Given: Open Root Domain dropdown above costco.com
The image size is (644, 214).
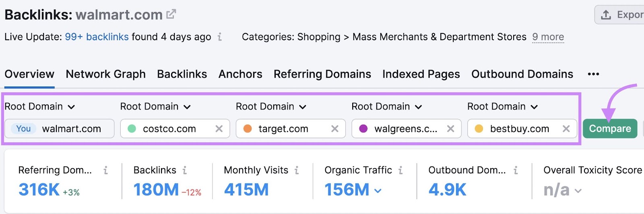Looking at the screenshot, I should [155, 107].
